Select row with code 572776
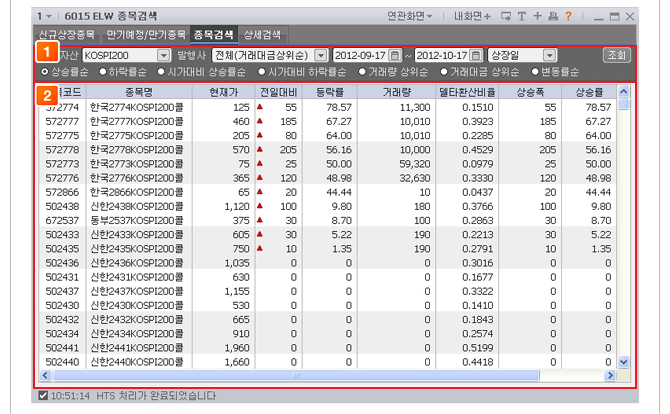This screenshot has height=414, width=670. 328,178
